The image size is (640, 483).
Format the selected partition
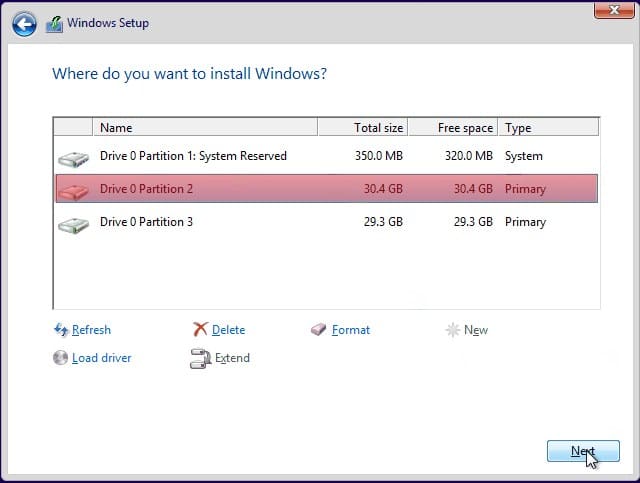[351, 329]
